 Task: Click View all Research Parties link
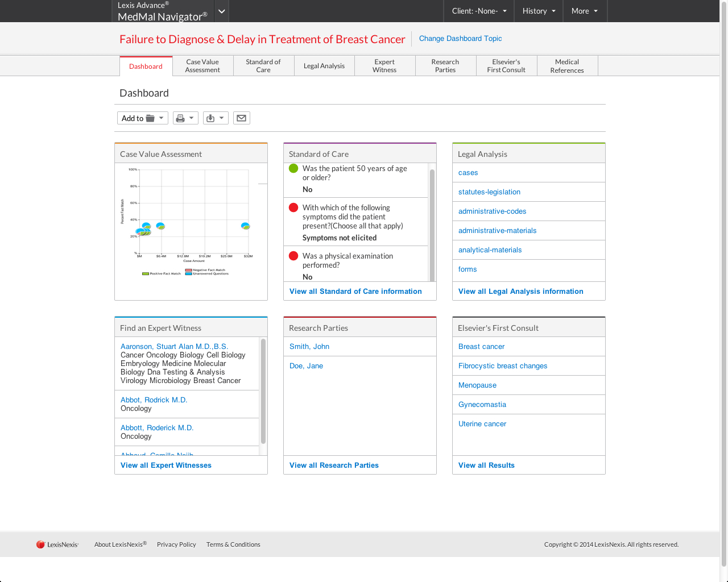(x=334, y=465)
